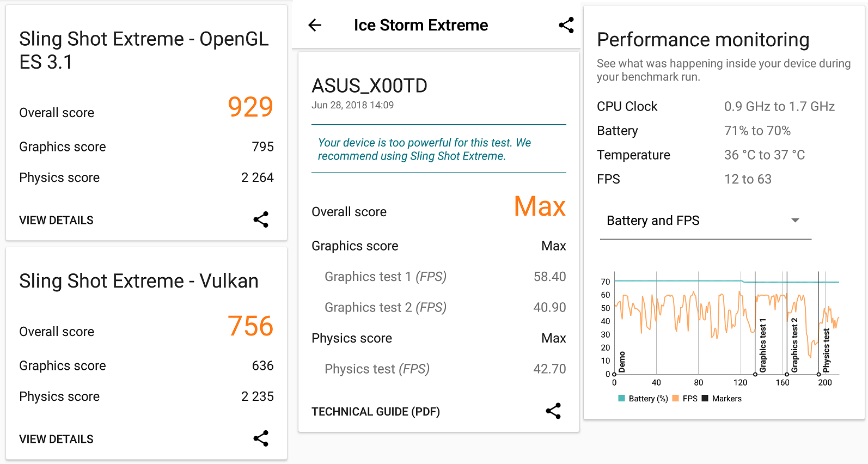Click the Graphics test 1 (FPS) row
This screenshot has height=464, width=868.
click(386, 277)
